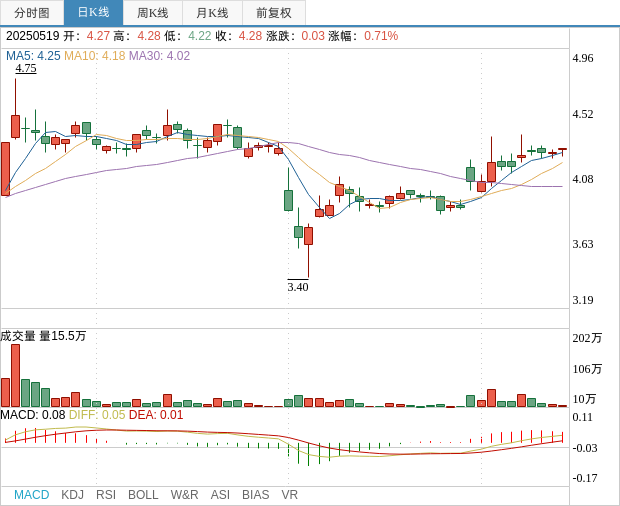Click the MA30: 4.02 legend text

[160, 56]
